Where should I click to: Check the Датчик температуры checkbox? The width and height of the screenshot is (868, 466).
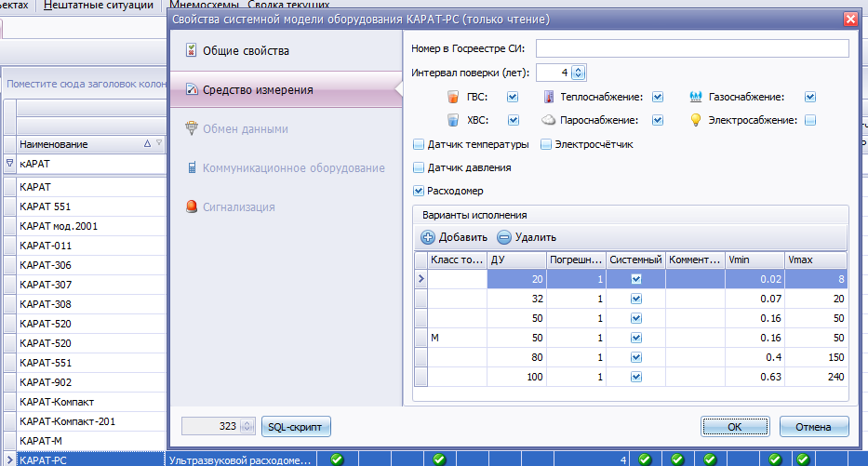pos(419,144)
